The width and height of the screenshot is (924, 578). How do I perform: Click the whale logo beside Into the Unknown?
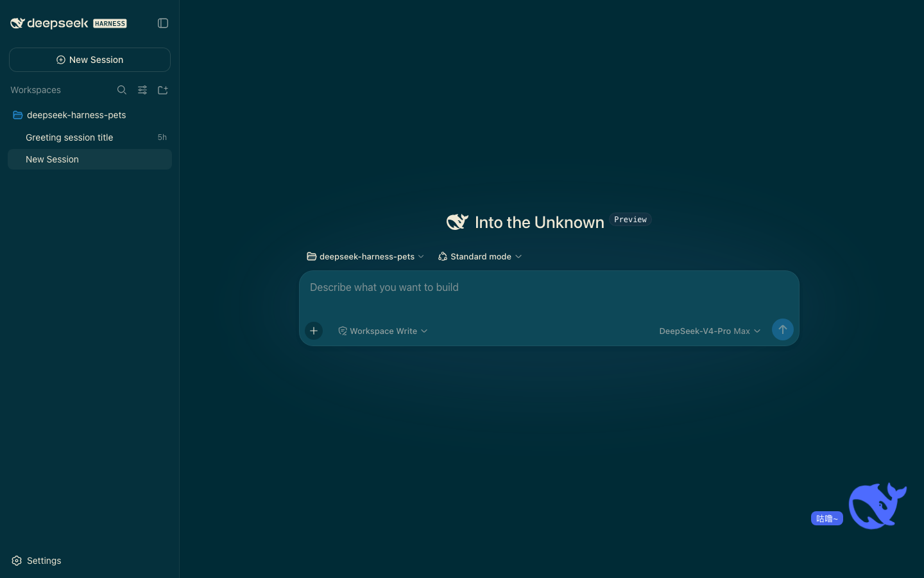click(x=458, y=222)
